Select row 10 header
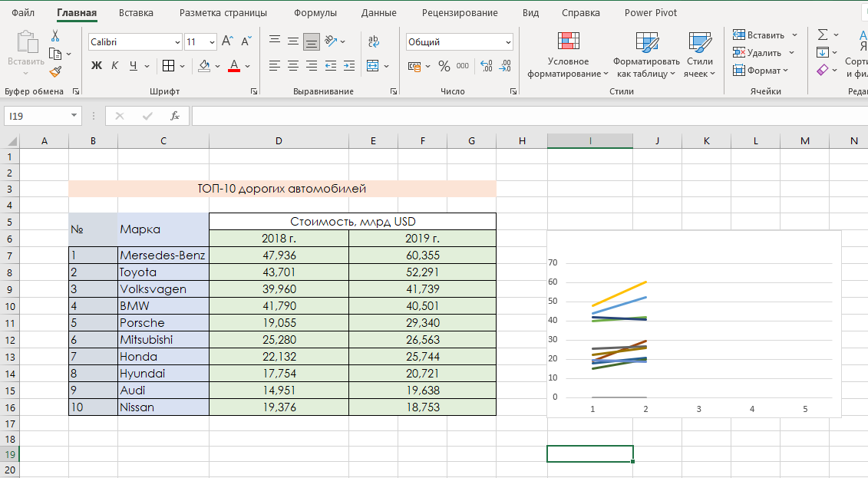 click(x=9, y=306)
